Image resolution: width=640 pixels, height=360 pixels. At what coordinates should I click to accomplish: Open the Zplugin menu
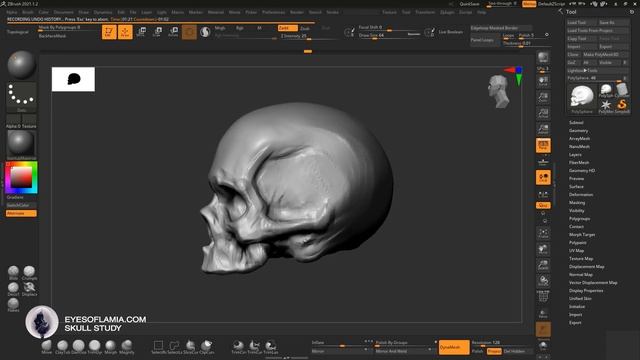(x=447, y=12)
